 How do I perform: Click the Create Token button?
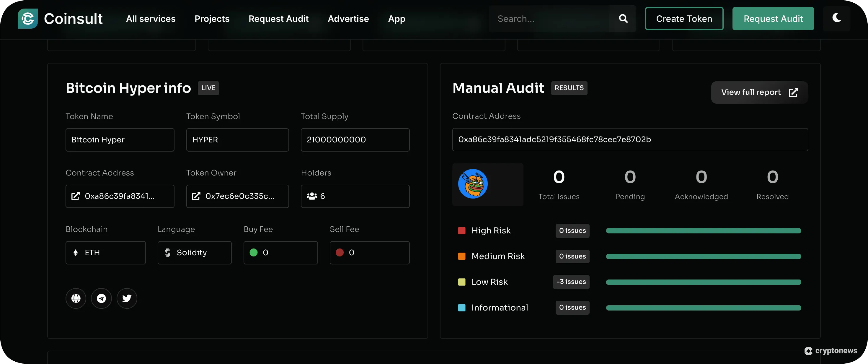684,19
